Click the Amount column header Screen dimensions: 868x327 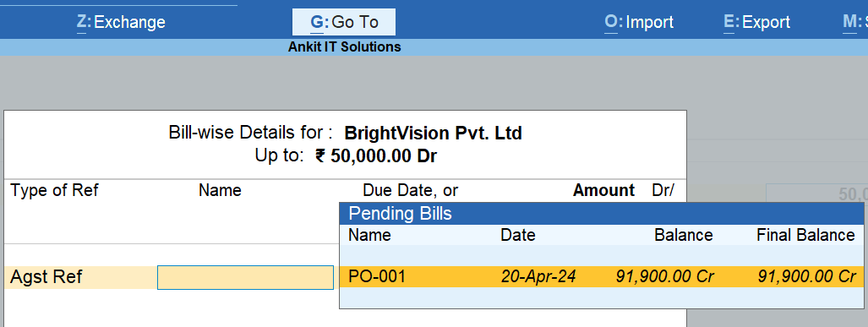(604, 190)
